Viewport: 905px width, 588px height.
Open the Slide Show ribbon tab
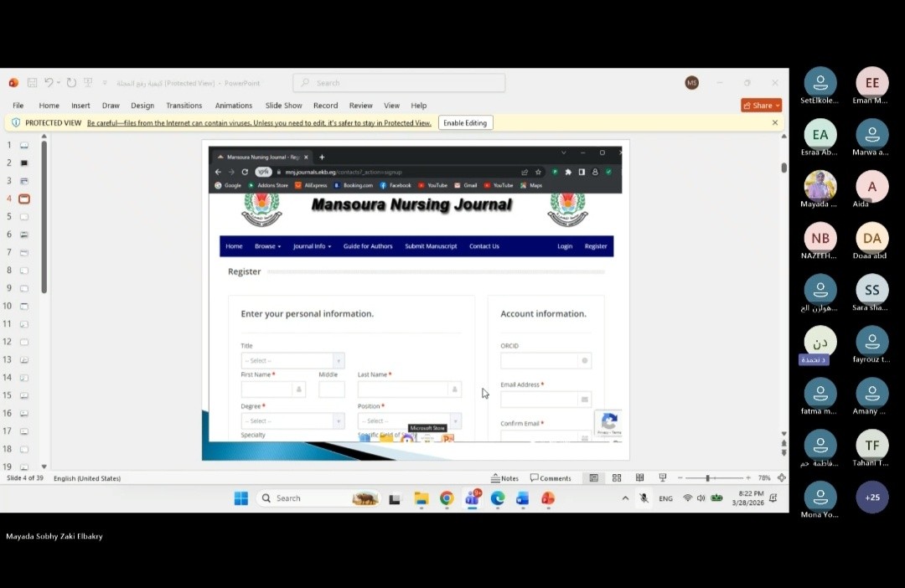pos(283,106)
